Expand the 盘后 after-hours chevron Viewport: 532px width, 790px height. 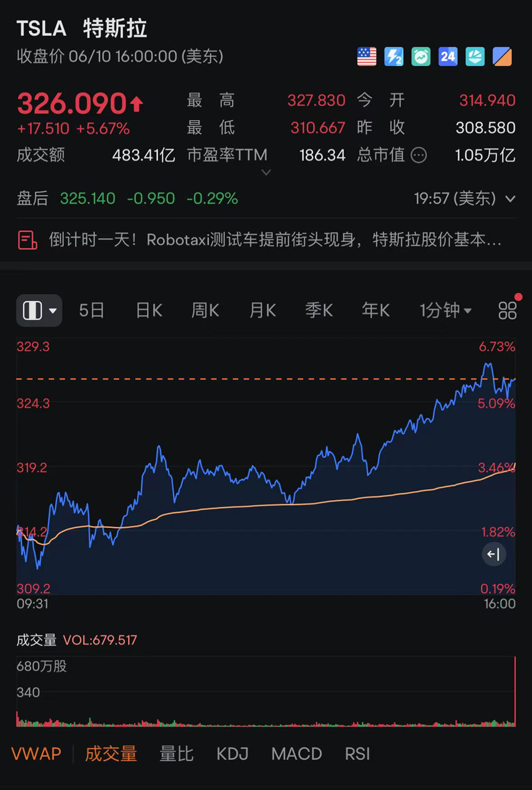point(510,199)
